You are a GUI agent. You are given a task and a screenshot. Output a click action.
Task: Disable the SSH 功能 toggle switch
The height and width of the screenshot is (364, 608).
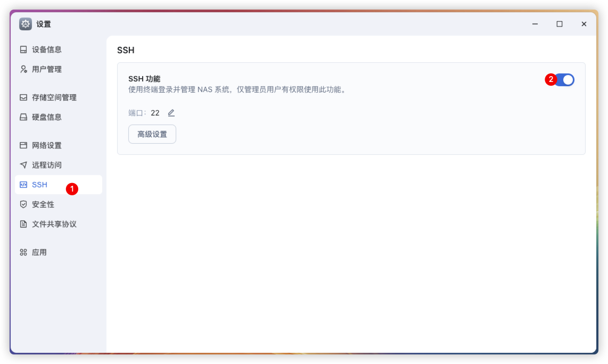[565, 80]
